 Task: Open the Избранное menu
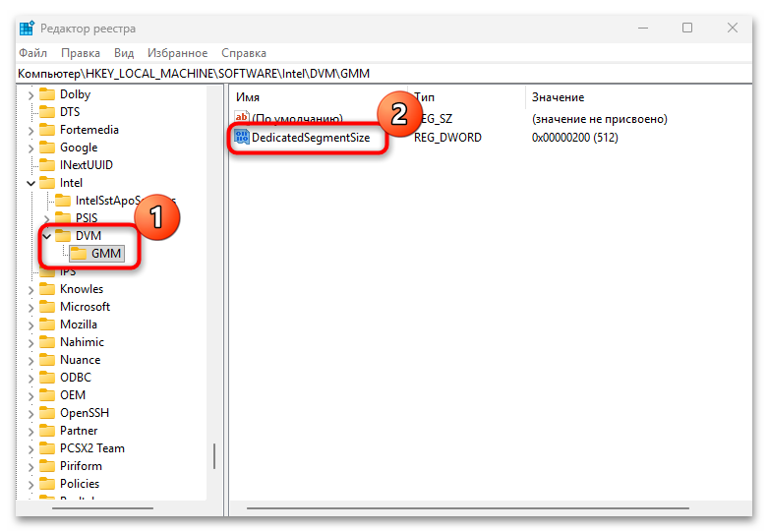tap(177, 53)
